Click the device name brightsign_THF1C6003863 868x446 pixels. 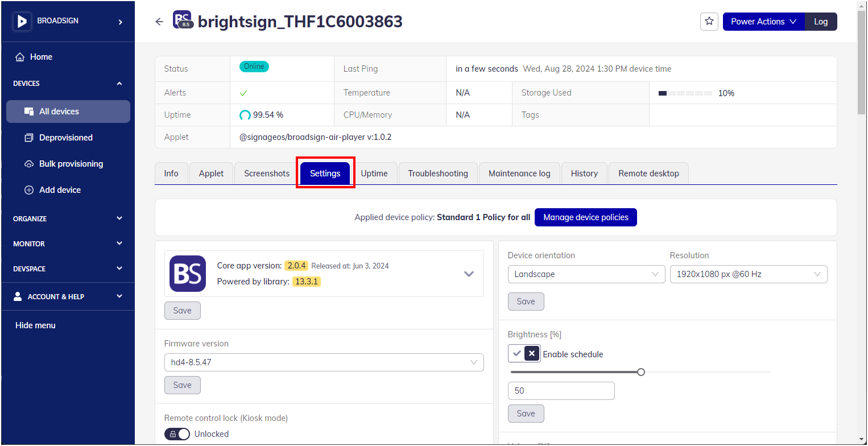click(300, 22)
